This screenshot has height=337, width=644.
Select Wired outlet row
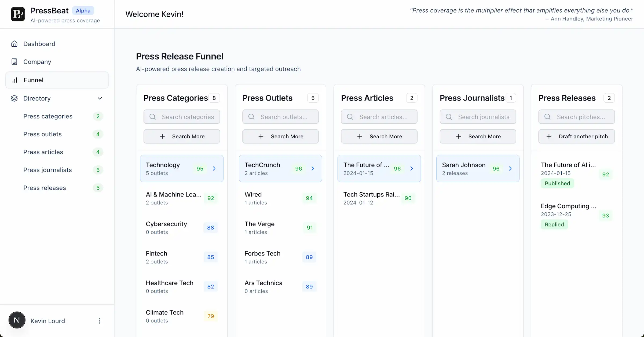pyautogui.click(x=280, y=198)
